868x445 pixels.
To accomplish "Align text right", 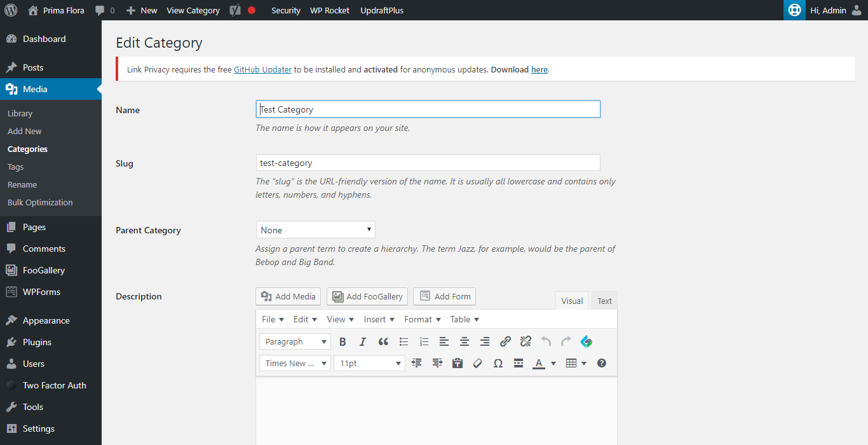I will click(x=485, y=342).
